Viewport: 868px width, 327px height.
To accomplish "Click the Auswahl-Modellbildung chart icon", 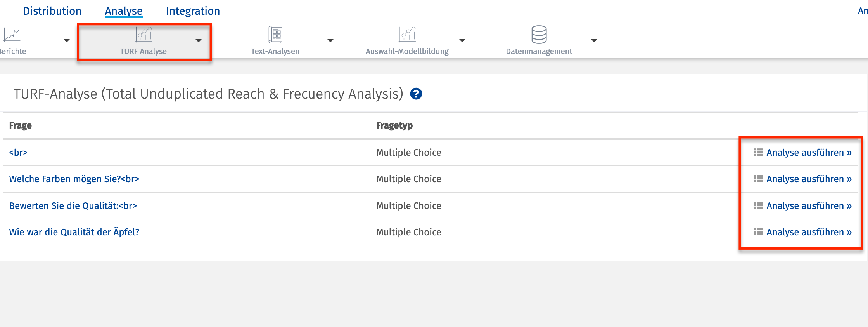I will click(407, 34).
